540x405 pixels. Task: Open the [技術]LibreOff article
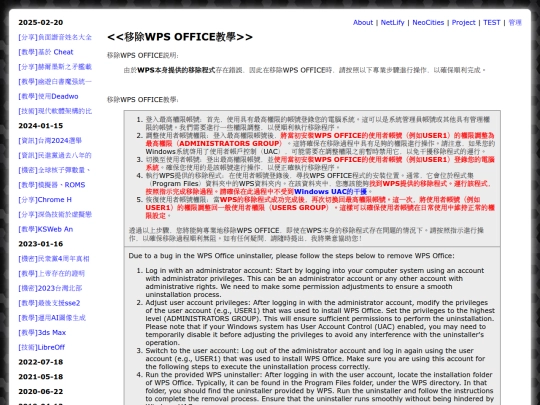[x=42, y=347]
